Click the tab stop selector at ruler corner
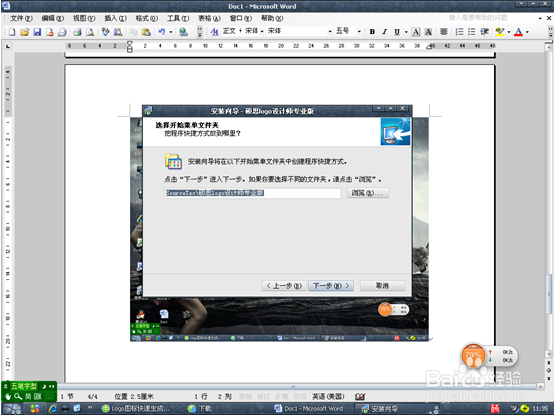 click(8, 46)
